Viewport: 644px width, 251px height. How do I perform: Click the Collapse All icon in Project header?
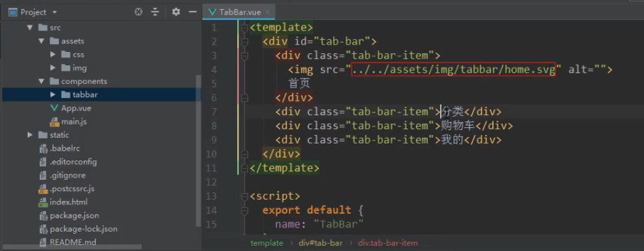tap(155, 12)
